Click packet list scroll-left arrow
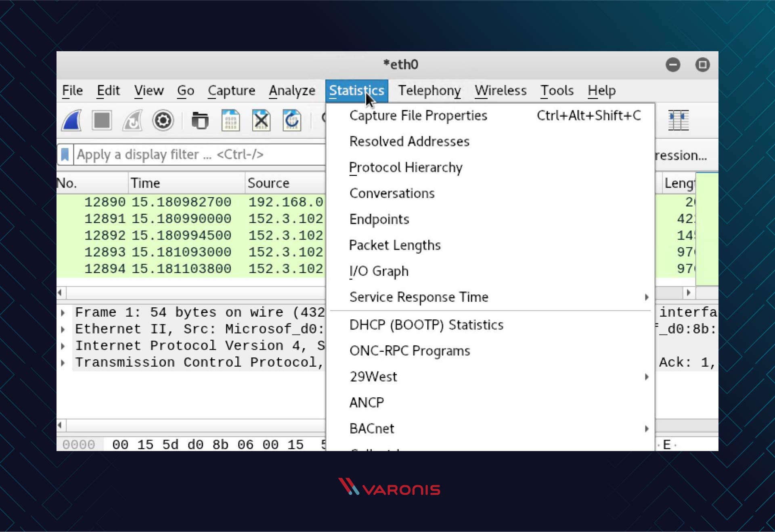The width and height of the screenshot is (775, 532). pos(60,292)
